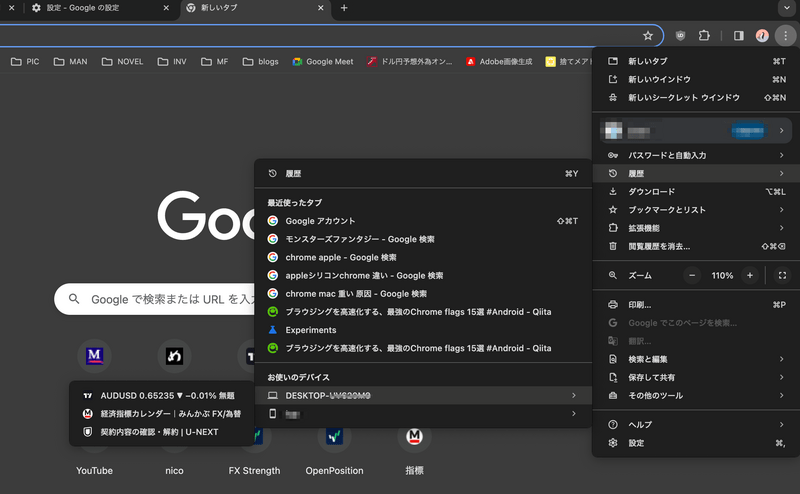Reopen モンスターズファンタジー - Google 検索 tab

[423, 239]
